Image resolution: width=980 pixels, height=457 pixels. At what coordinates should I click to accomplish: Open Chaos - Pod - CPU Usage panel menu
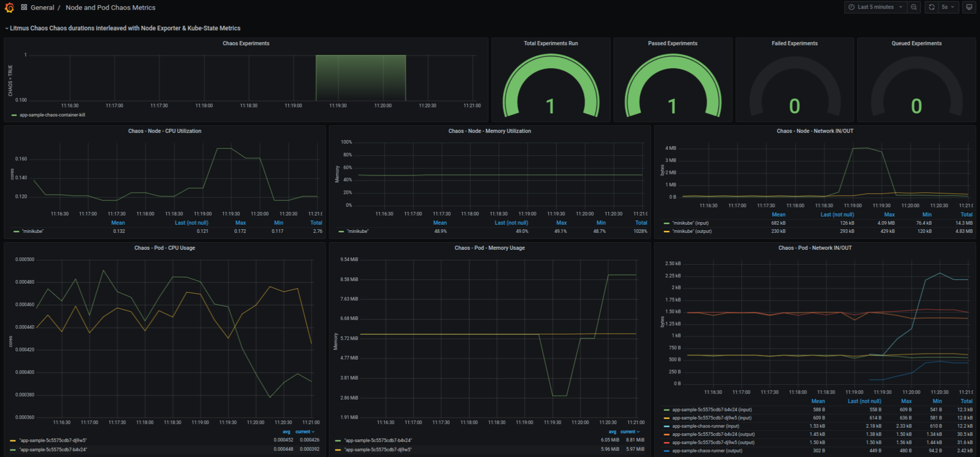coord(165,248)
